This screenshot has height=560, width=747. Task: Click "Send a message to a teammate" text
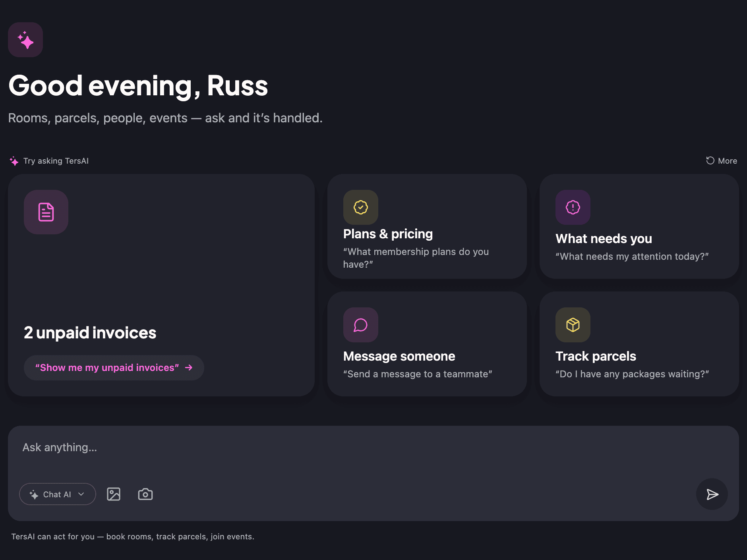[x=418, y=374]
